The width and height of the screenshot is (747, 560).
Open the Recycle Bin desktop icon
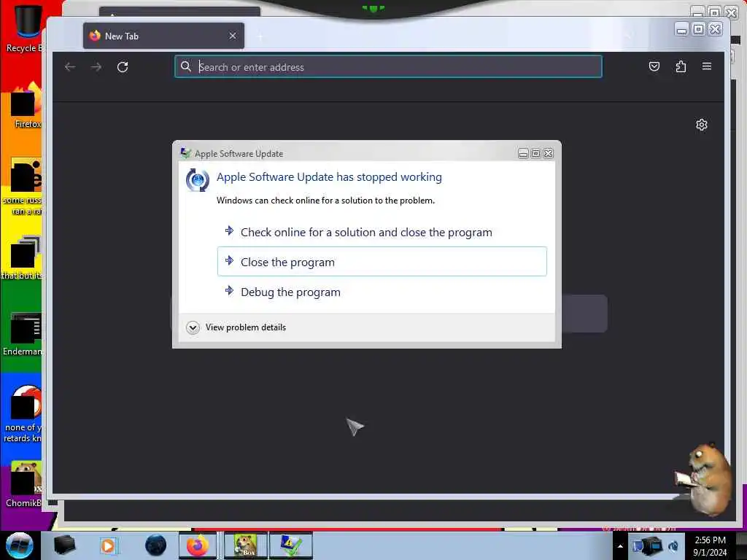(25, 28)
